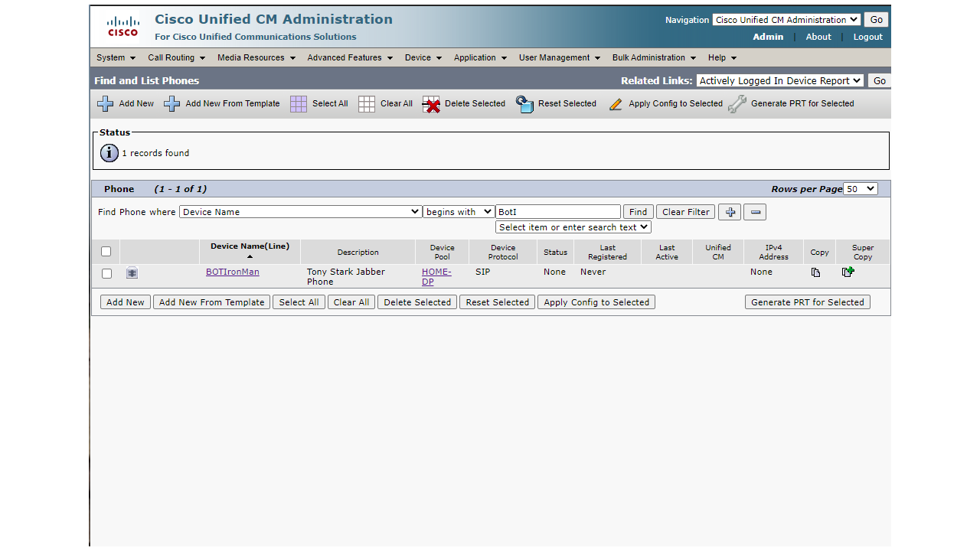
Task: Click the Go button next to Related Links
Action: [880, 80]
